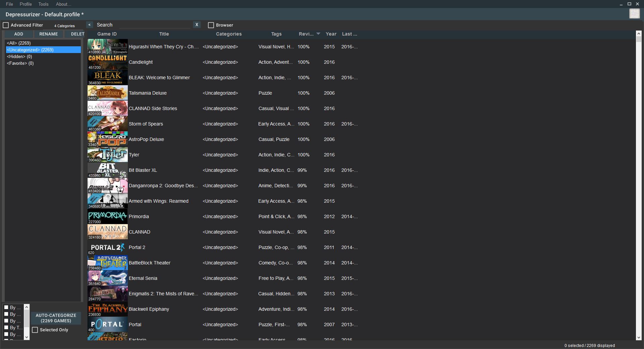
Task: Click the 2011 year in Portal 2 row
Action: pyautogui.click(x=329, y=247)
